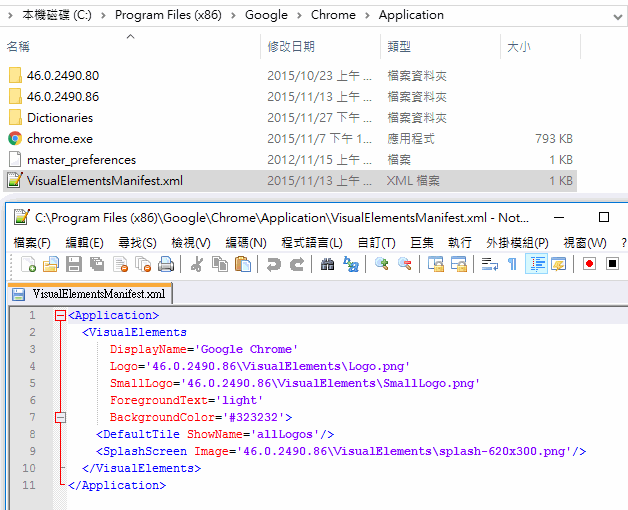
Task: Click the user defined language icon
Action: coord(559,264)
